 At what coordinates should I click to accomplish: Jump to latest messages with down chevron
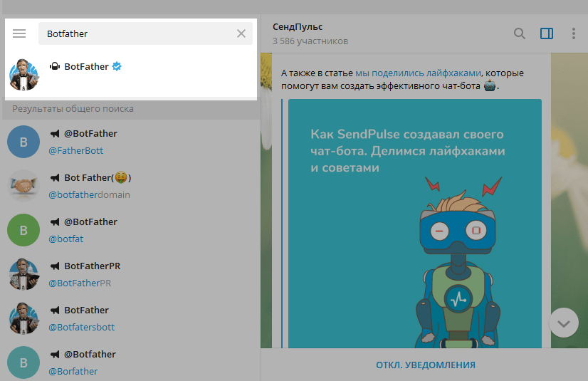[x=564, y=323]
